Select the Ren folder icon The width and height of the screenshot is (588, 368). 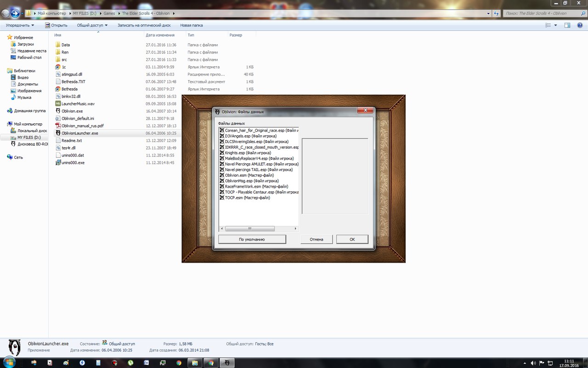pyautogui.click(x=58, y=52)
